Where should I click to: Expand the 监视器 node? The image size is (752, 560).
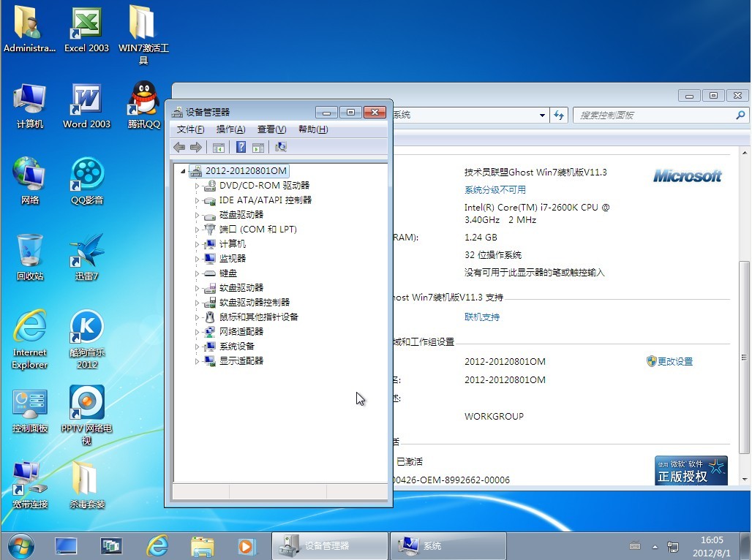pyautogui.click(x=197, y=259)
